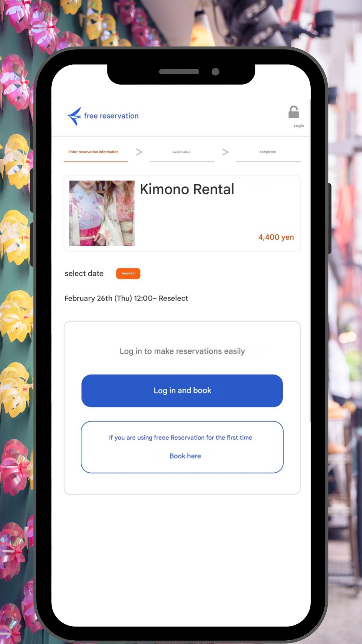The width and height of the screenshot is (362, 644).
Task: Open the Login label under padlock
Action: click(x=299, y=126)
